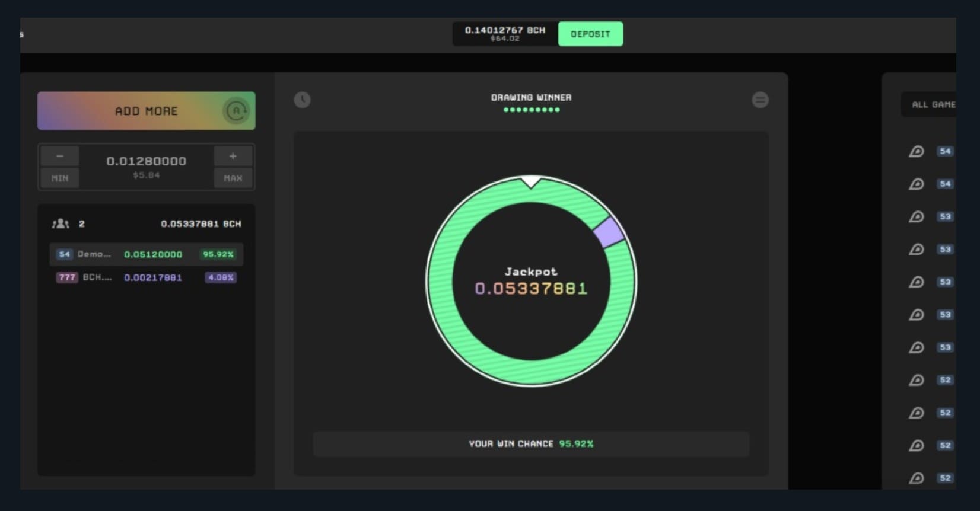This screenshot has height=511, width=980.
Task: Set bet to minimum with MIN
Action: 60,178
